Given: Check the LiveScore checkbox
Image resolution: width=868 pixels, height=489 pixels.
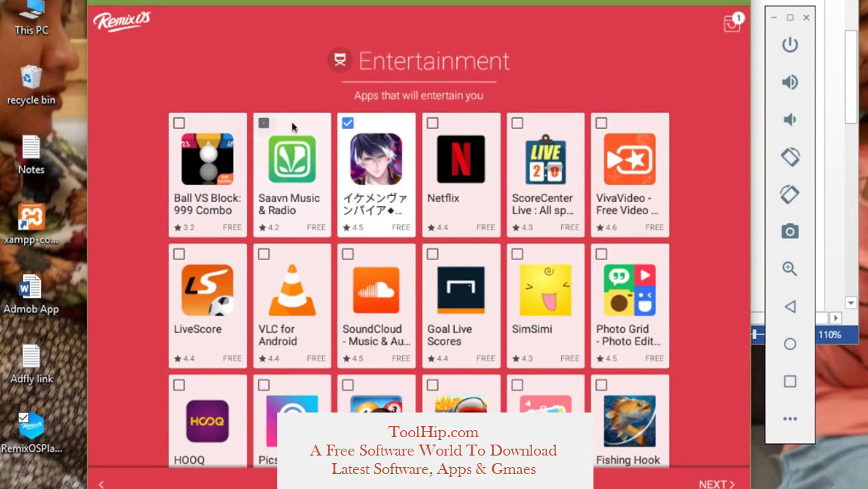Looking at the screenshot, I should (179, 254).
